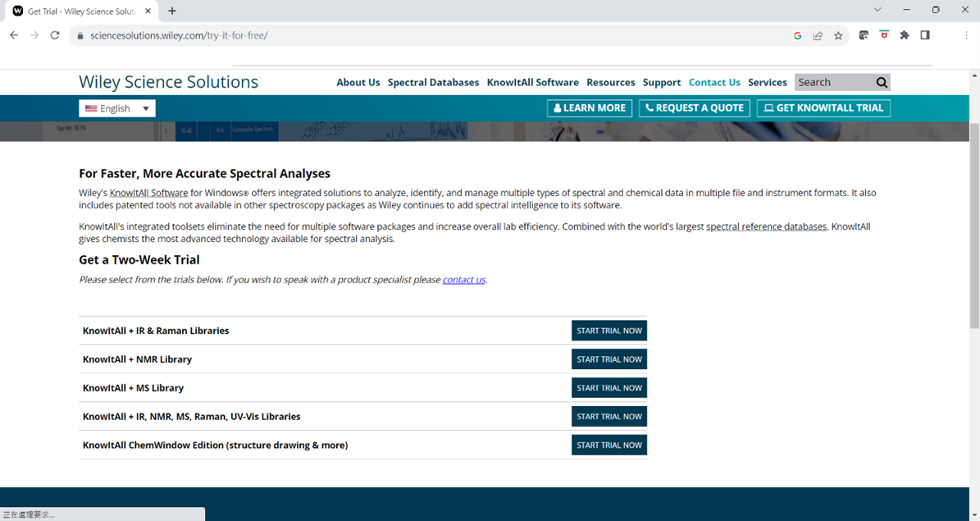Image resolution: width=980 pixels, height=521 pixels.
Task: Open Spectral Databases menu
Action: click(x=433, y=83)
